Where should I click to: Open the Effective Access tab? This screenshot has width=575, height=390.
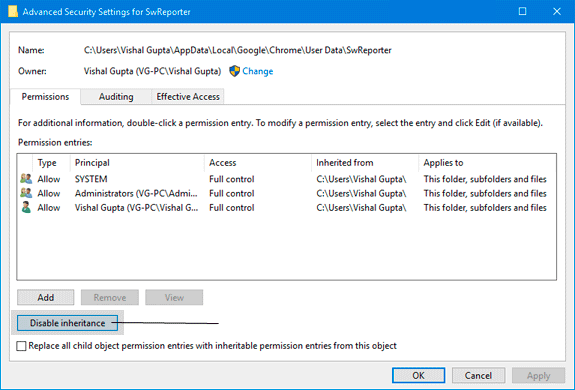(188, 97)
